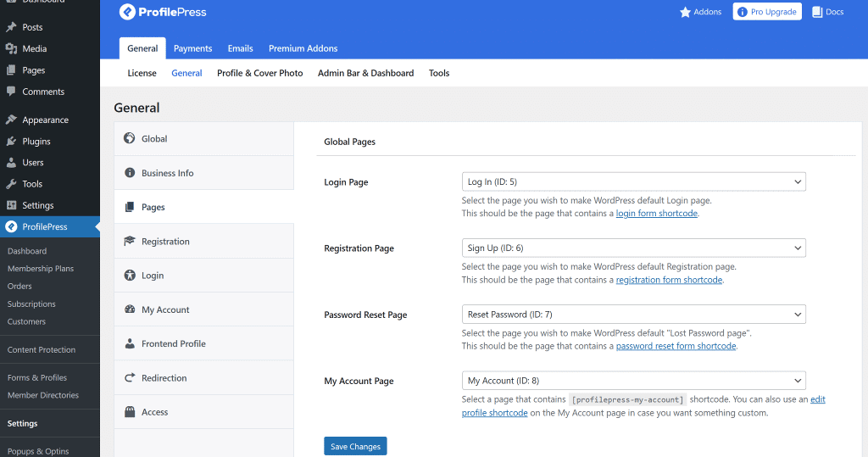
Task: Switch to the Payments tab
Action: pyautogui.click(x=192, y=48)
